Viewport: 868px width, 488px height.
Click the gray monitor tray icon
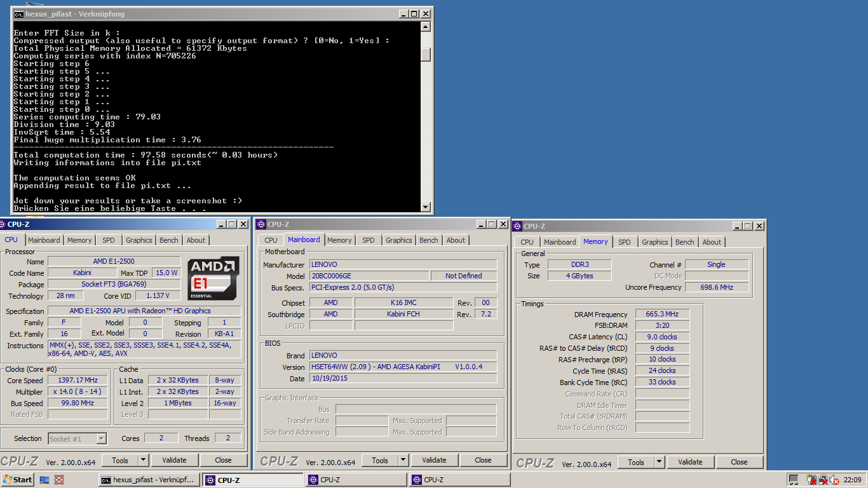click(794, 480)
